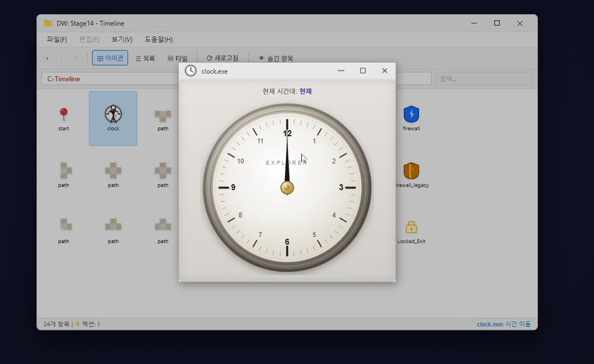Screen dimensions: 594x364
Task: Open the 도움말(H) menu
Action: (x=159, y=39)
